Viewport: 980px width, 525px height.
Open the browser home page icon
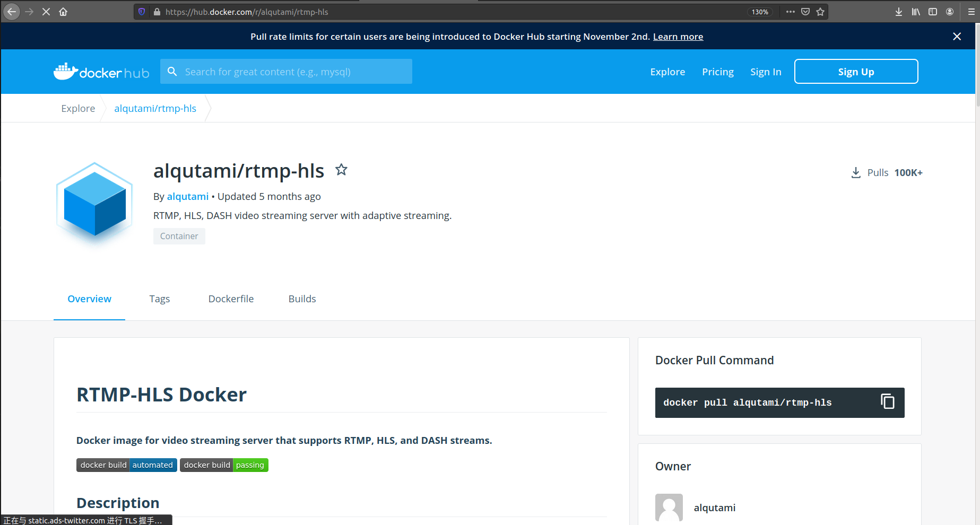tap(63, 12)
